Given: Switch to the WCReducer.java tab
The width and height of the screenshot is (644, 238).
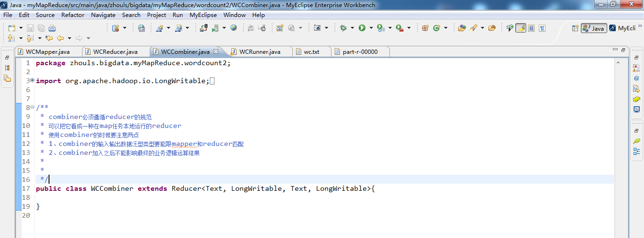Looking at the screenshot, I should click(116, 51).
